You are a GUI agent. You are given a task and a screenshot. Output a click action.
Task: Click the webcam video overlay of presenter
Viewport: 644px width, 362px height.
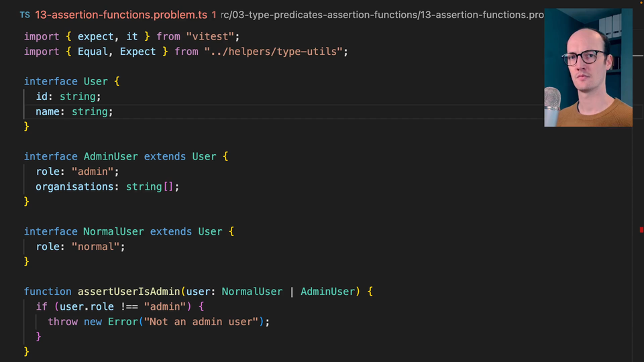point(588,68)
